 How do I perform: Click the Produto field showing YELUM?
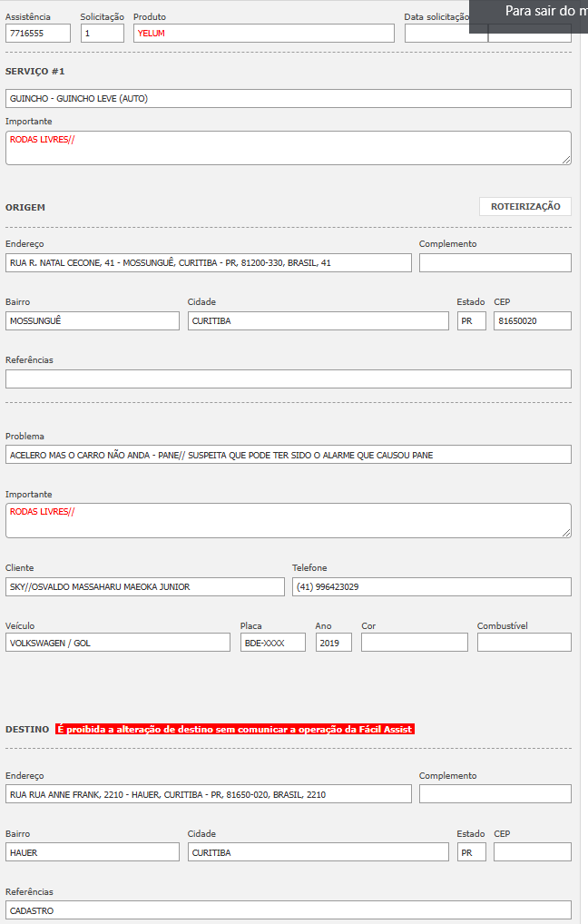click(263, 34)
